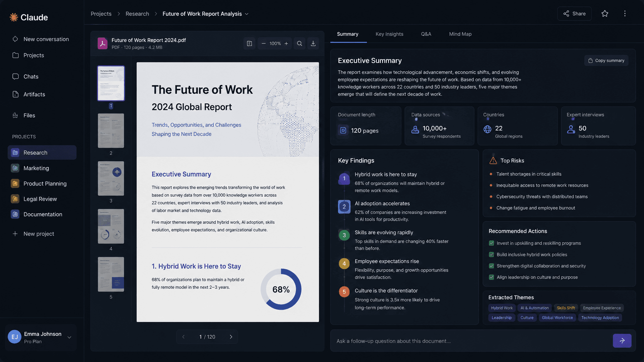644x362 pixels.
Task: Toggle the PDF sidebar panel view
Action: coord(250,43)
